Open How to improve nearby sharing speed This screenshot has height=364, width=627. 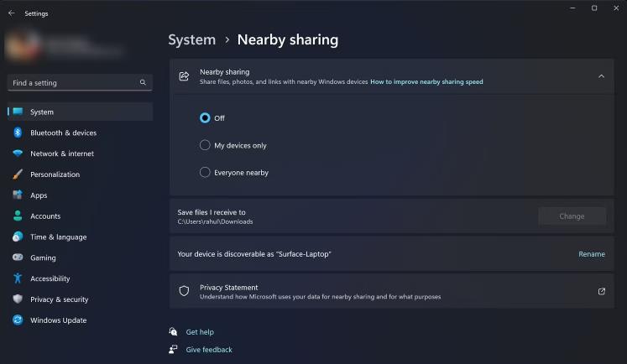(x=426, y=81)
